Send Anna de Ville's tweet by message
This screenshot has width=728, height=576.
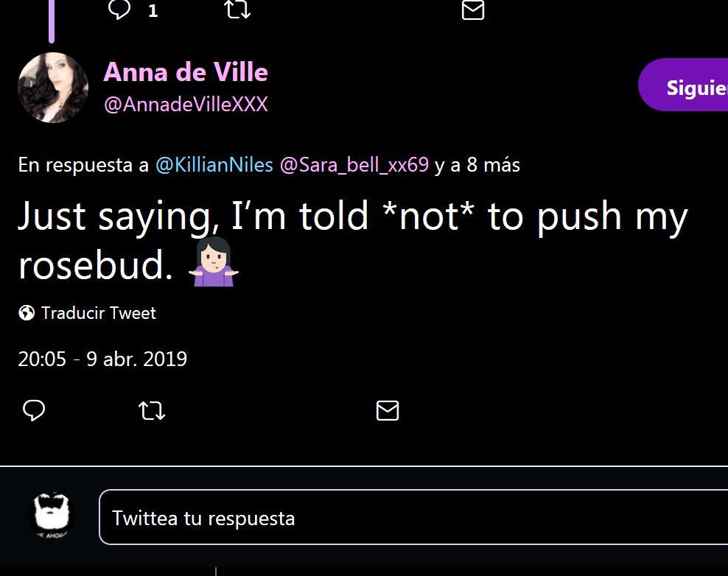387,410
